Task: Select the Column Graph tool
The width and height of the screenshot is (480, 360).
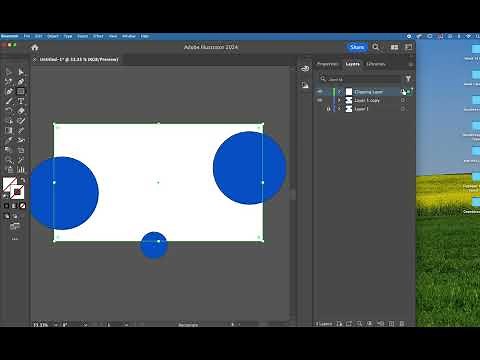Action: point(21,169)
